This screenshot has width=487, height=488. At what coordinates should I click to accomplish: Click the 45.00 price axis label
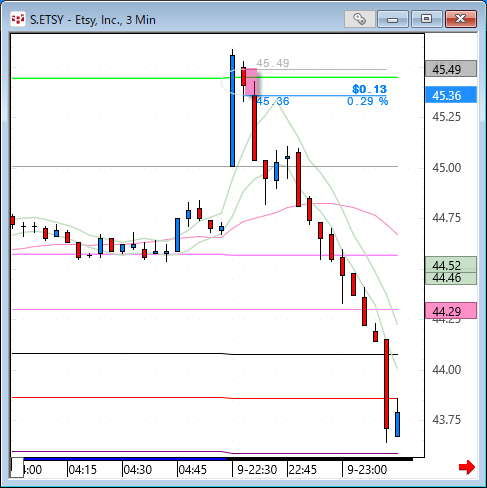coord(446,167)
